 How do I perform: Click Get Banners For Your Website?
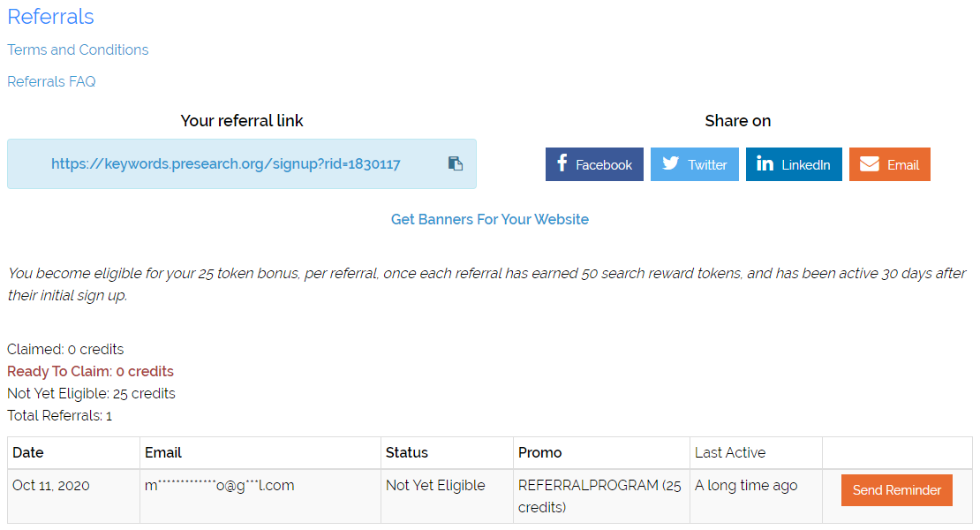pos(489,218)
